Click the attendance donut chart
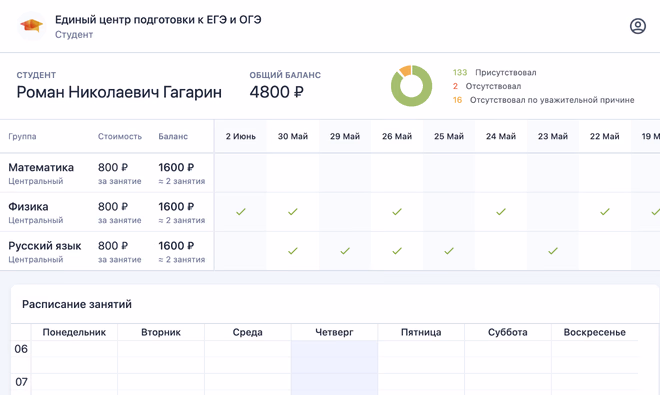Image resolution: width=660 pixels, height=395 pixels. 411,86
